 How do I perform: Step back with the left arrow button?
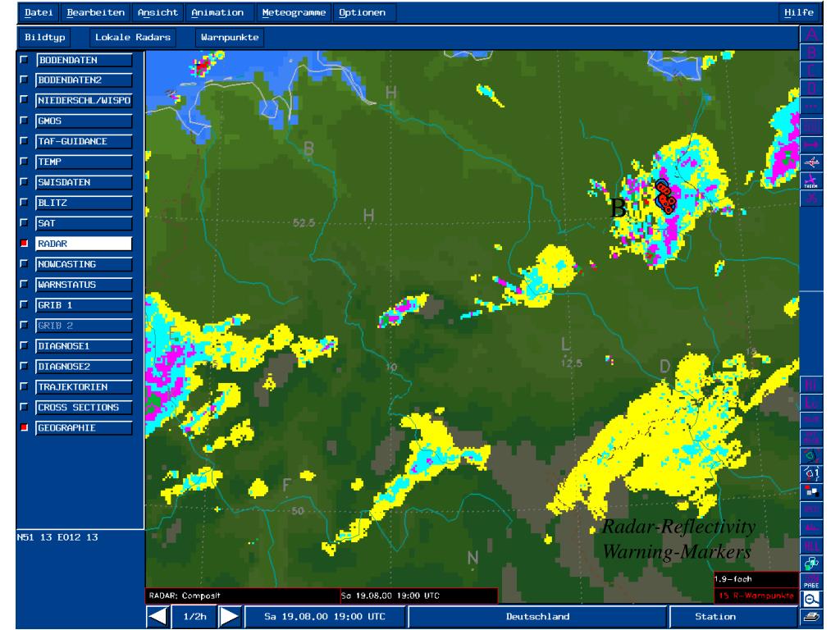tap(157, 617)
